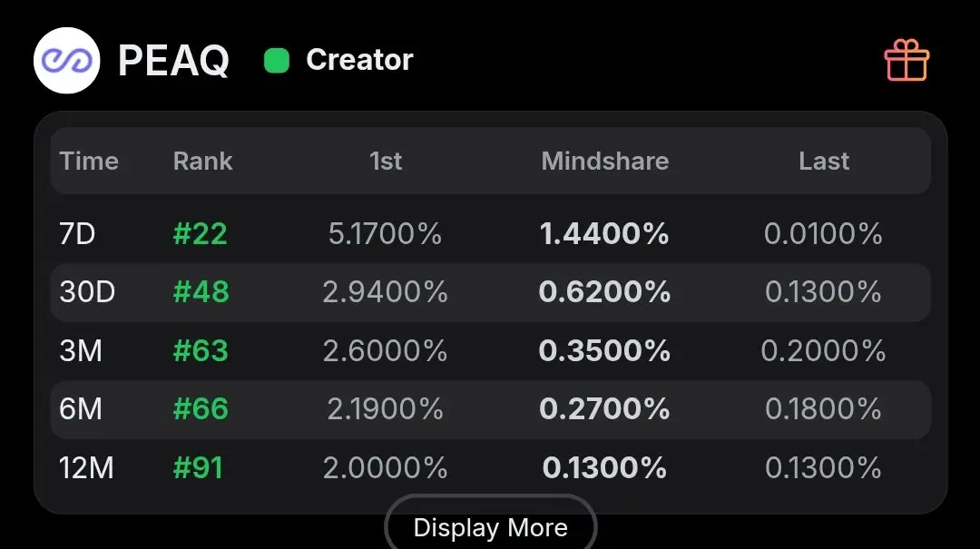Click the 1st column header
Image resolution: width=980 pixels, height=549 pixels.
[386, 162]
